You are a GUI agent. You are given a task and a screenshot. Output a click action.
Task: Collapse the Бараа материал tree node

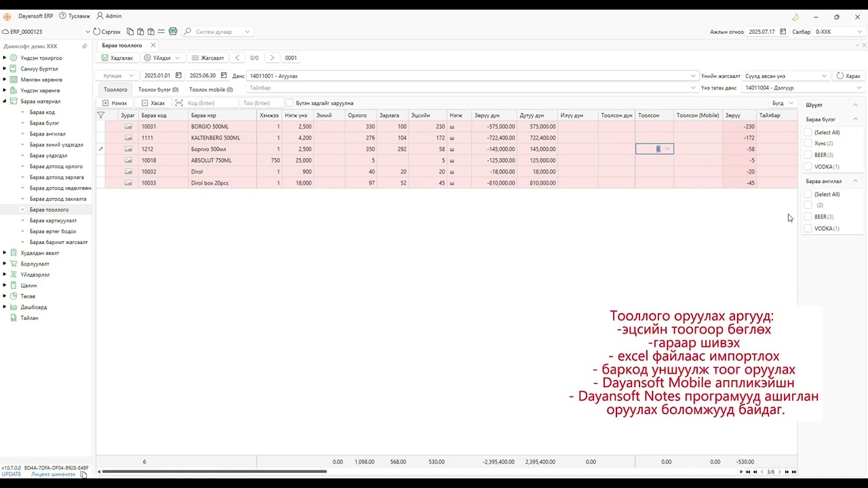(x=5, y=101)
